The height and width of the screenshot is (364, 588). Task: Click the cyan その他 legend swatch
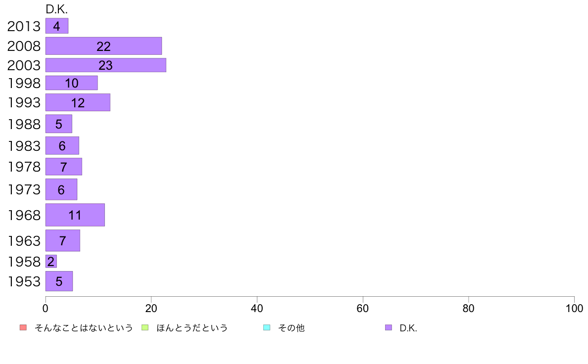tap(267, 327)
